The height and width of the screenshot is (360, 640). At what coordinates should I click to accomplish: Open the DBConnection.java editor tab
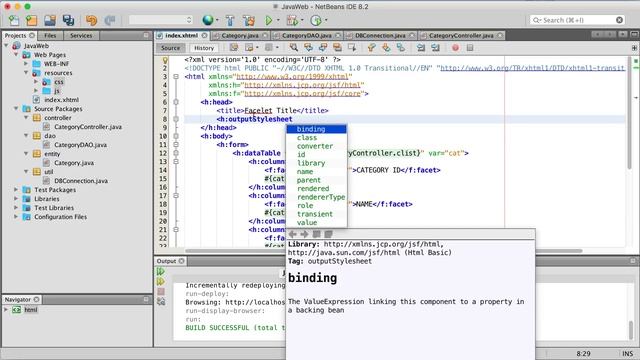click(380, 36)
